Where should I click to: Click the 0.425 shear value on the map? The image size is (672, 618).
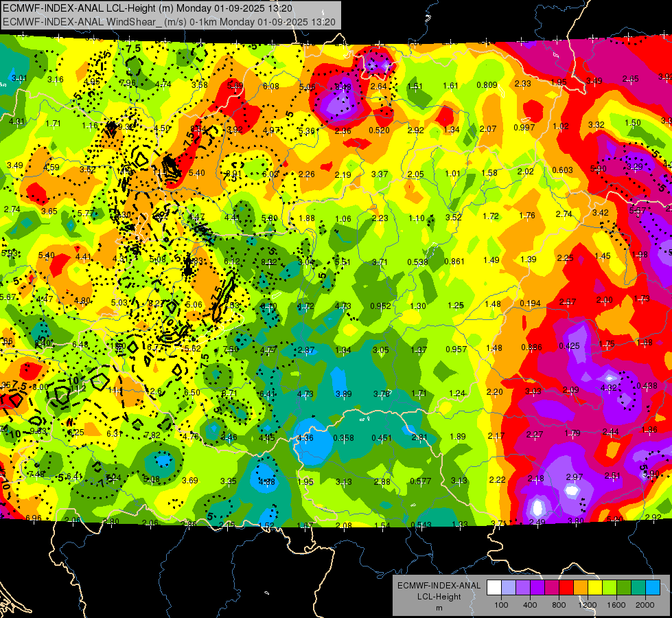[569, 345]
